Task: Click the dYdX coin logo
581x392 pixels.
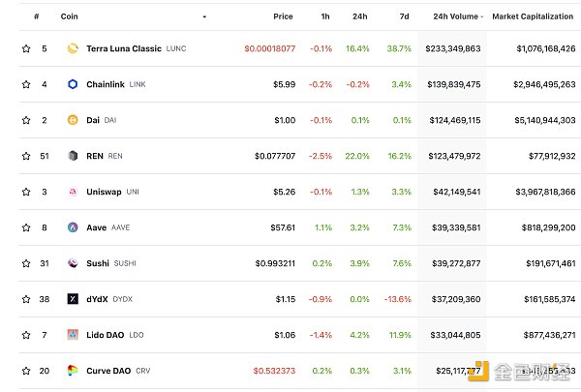Action: [72, 299]
